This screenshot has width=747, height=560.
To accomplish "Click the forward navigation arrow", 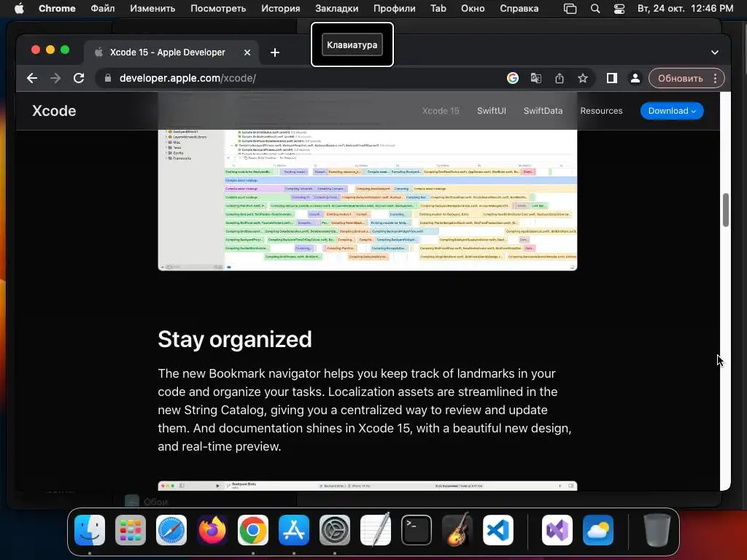I will [x=55, y=78].
